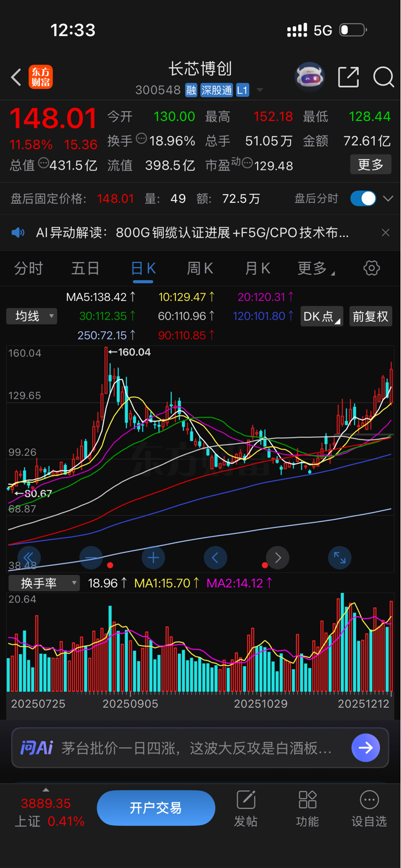Expand stock title dropdown triangle

pos(259,91)
